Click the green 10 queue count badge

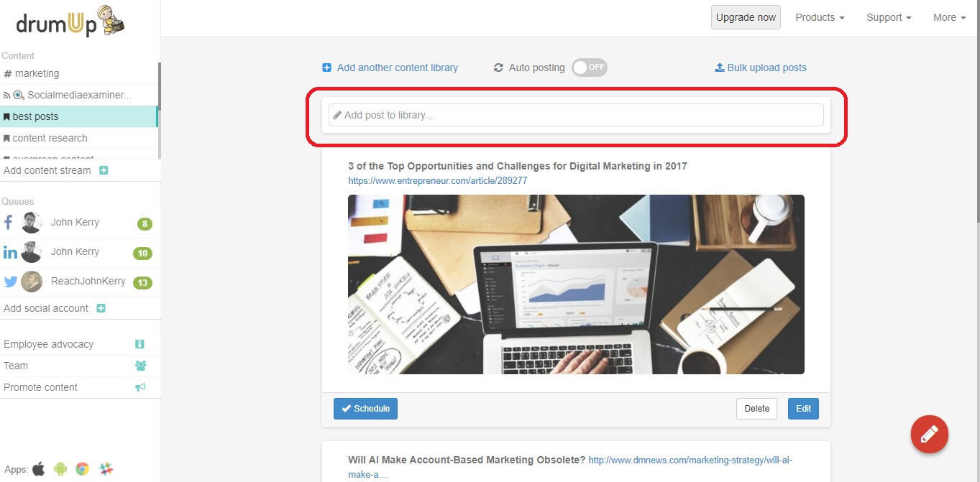(142, 253)
